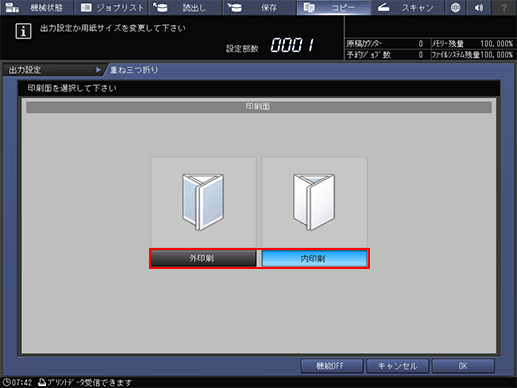Switch to the スキャン scan tab

407,7
